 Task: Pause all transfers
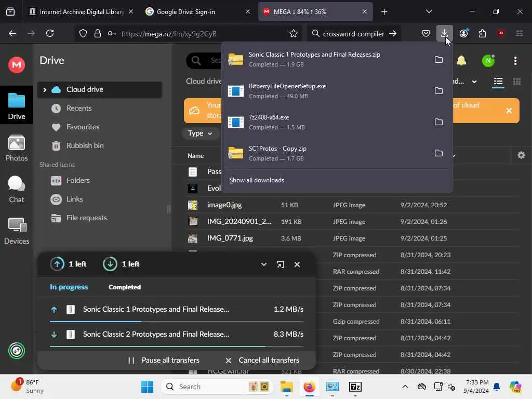pyautogui.click(x=164, y=361)
